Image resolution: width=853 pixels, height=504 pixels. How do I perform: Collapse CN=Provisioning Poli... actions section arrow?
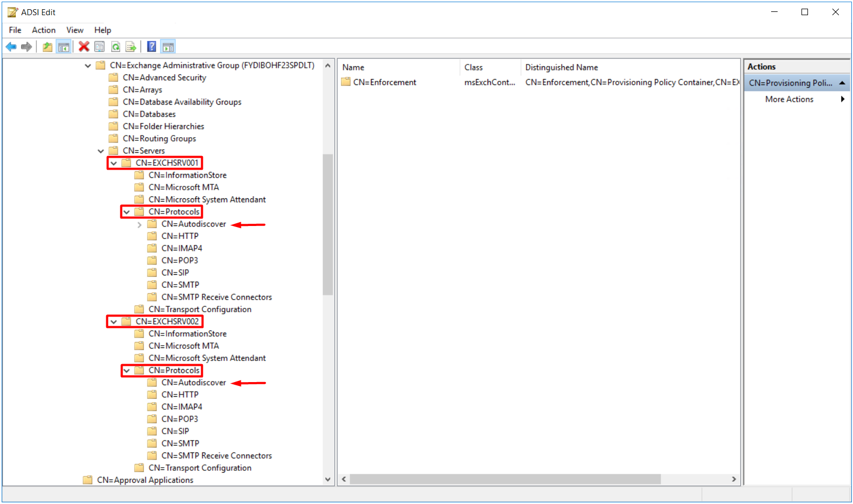(x=842, y=83)
